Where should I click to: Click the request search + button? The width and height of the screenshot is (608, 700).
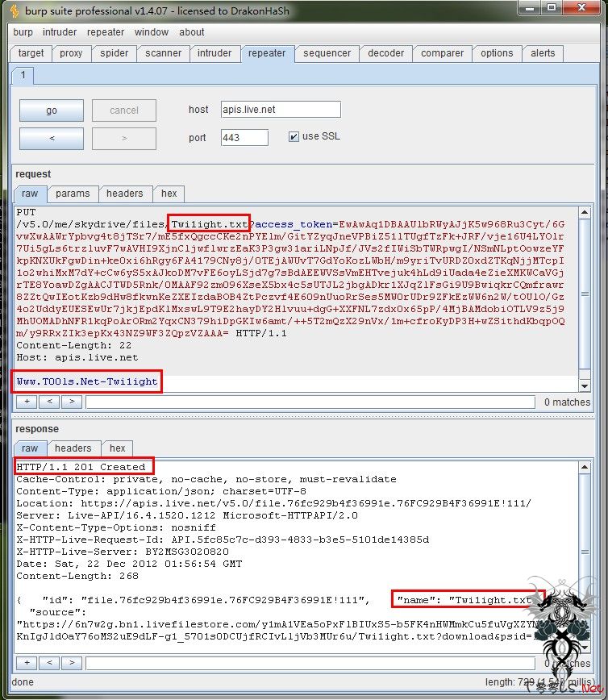(27, 402)
